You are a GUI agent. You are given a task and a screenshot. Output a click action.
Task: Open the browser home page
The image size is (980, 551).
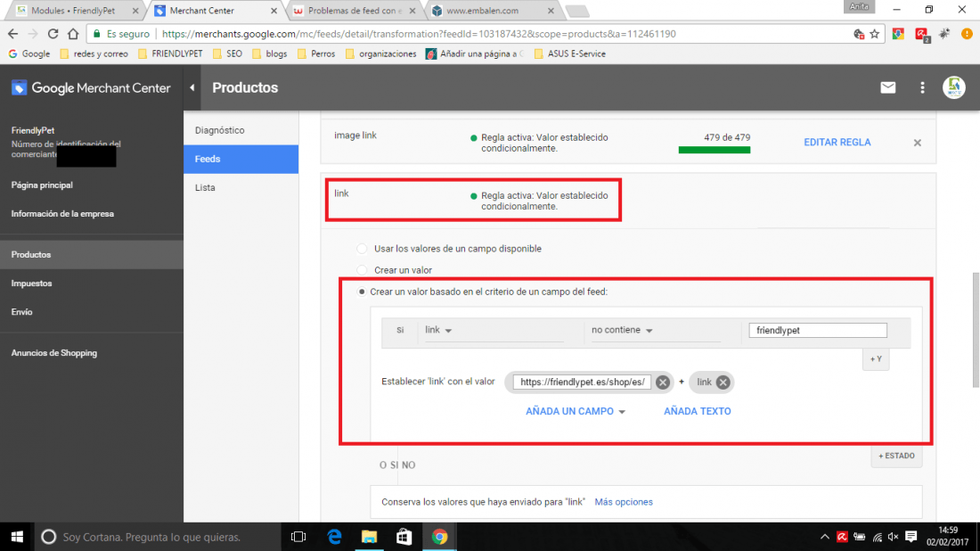pos(73,34)
